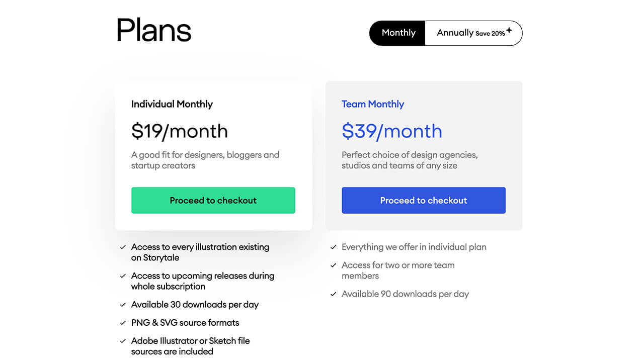Click blue Proceed to checkout button

423,200
